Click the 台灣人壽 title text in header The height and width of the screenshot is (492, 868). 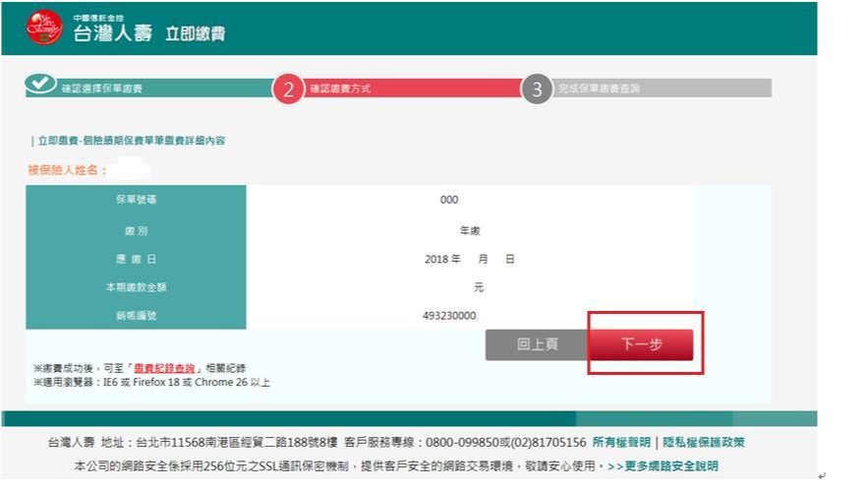pyautogui.click(x=112, y=32)
